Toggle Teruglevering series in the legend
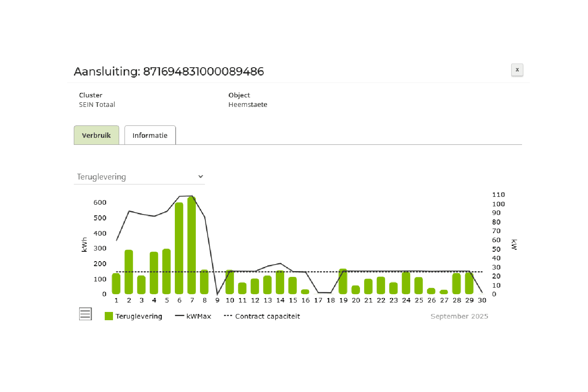Image resolution: width=588 pixels, height=392 pixels. 139,316
